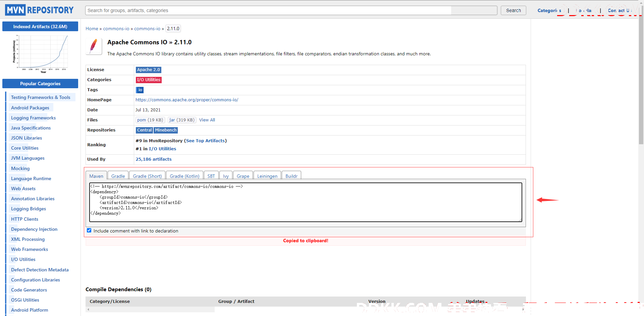Open the Central repository badge
Image resolution: width=644 pixels, height=316 pixels.
tap(144, 130)
